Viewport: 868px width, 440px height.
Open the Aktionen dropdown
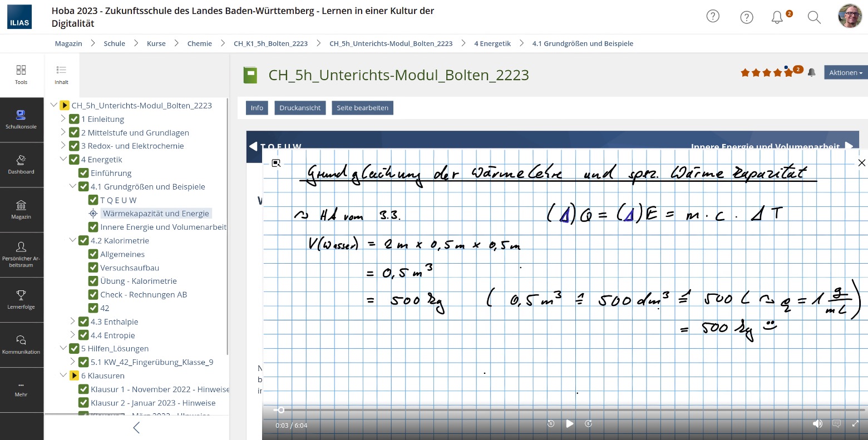point(845,72)
